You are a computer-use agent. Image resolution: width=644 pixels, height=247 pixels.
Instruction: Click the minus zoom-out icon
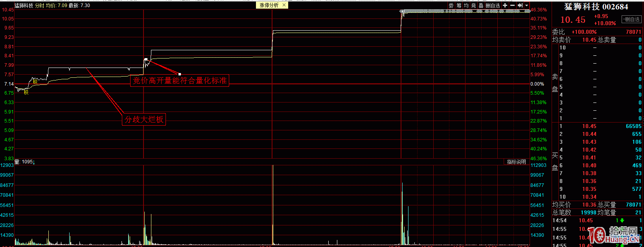tap(513, 5)
